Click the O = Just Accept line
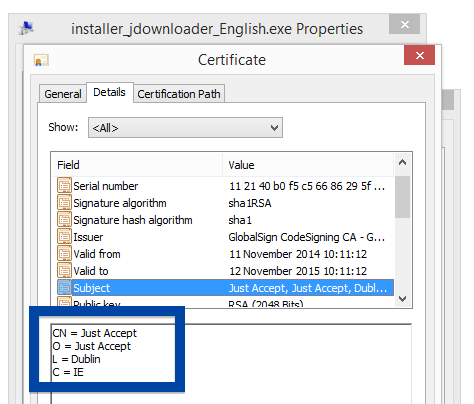The width and height of the screenshot is (474, 404). click(92, 346)
